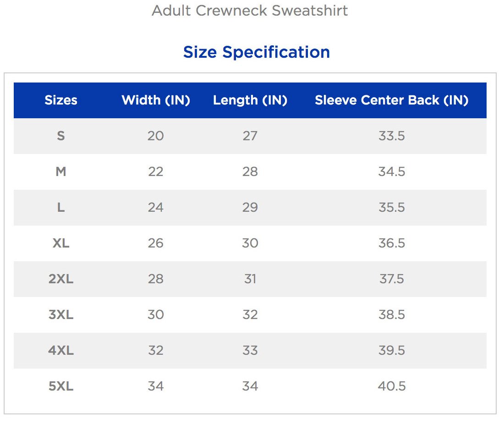Select the "Width (IN)" column header

(x=156, y=100)
